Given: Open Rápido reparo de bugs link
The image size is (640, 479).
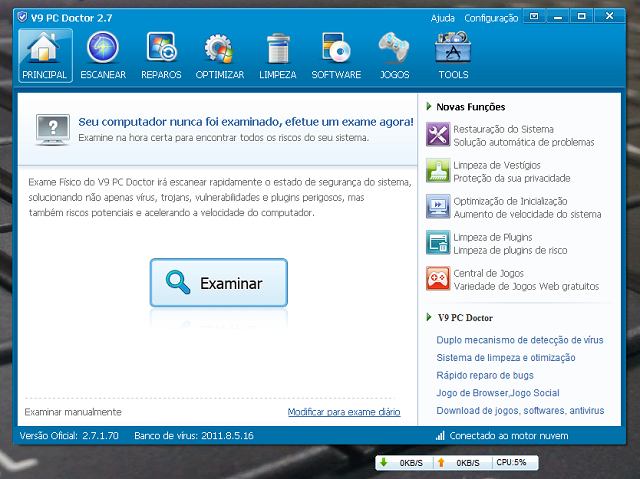Looking at the screenshot, I should click(485, 375).
